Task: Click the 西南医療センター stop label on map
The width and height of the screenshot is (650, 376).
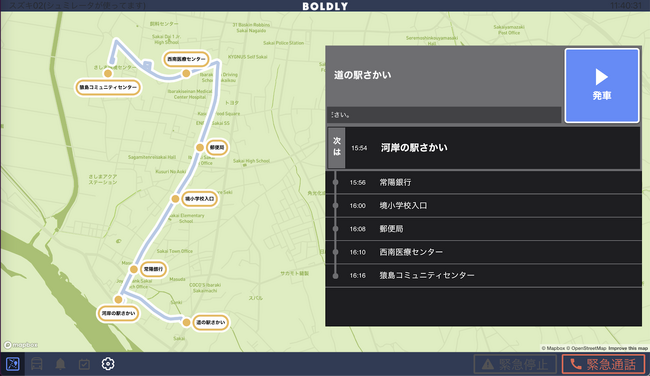Action: pos(186,59)
